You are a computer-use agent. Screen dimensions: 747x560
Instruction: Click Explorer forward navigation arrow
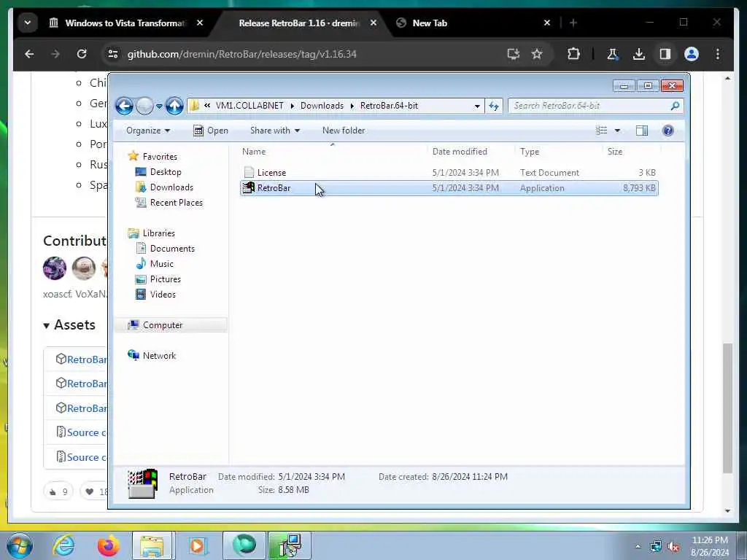click(144, 106)
